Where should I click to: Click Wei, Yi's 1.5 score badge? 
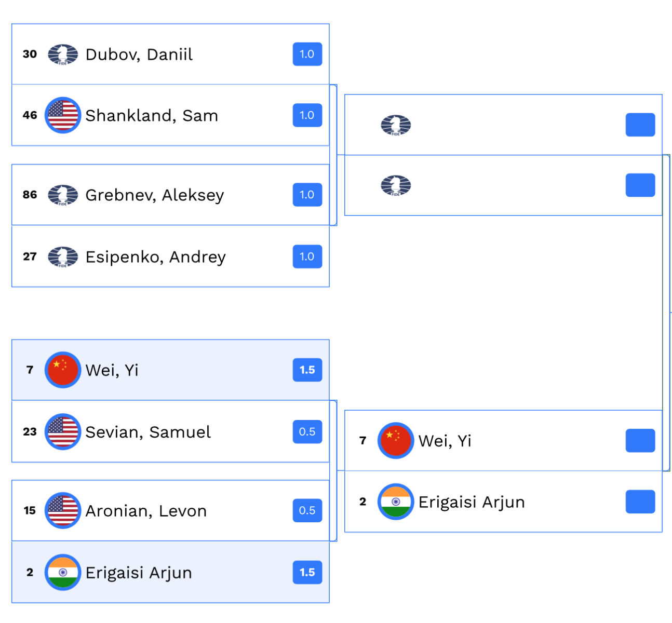[x=307, y=370]
